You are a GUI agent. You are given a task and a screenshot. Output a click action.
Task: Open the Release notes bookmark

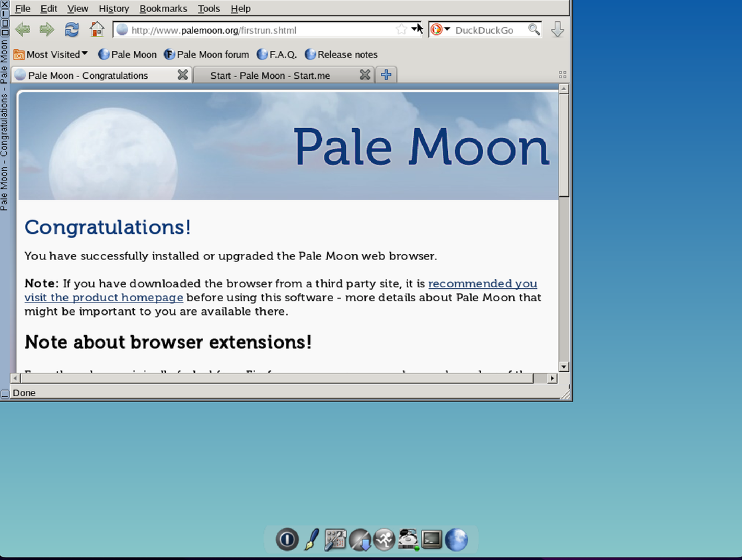pyautogui.click(x=341, y=54)
